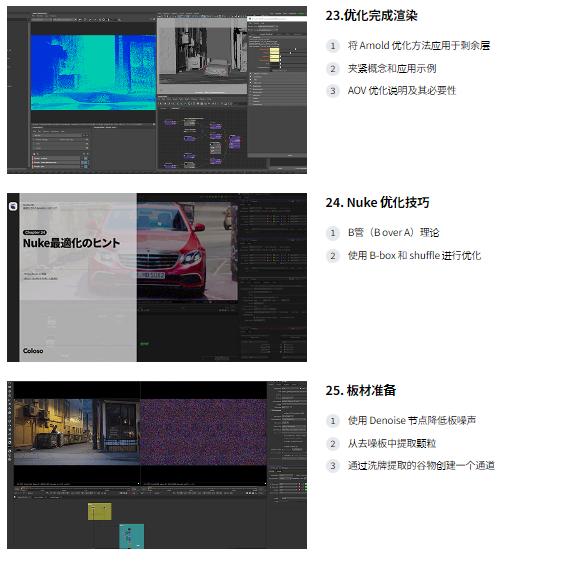
Task: Select the heading 23.优化完成渲染
Action: click(x=371, y=16)
